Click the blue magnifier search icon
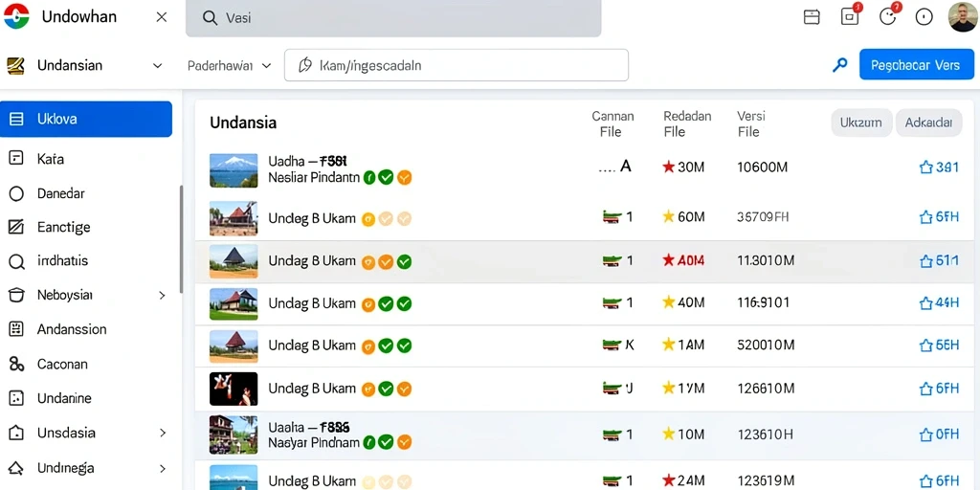 tap(840, 64)
